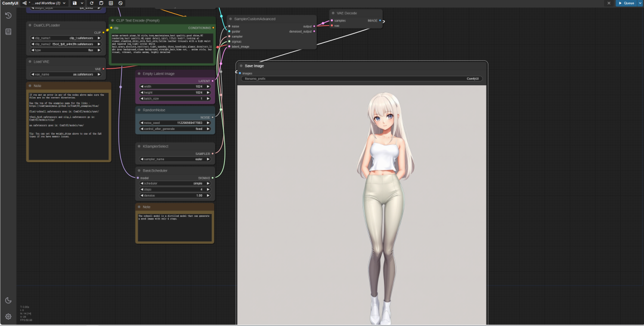Click the denoise 1.00 slider field
This screenshot has height=326, width=644.
[x=175, y=195]
